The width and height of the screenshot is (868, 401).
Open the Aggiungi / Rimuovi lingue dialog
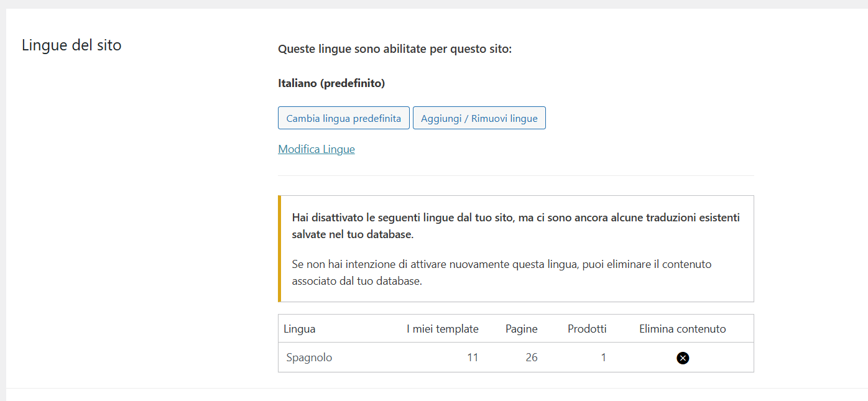click(x=479, y=118)
